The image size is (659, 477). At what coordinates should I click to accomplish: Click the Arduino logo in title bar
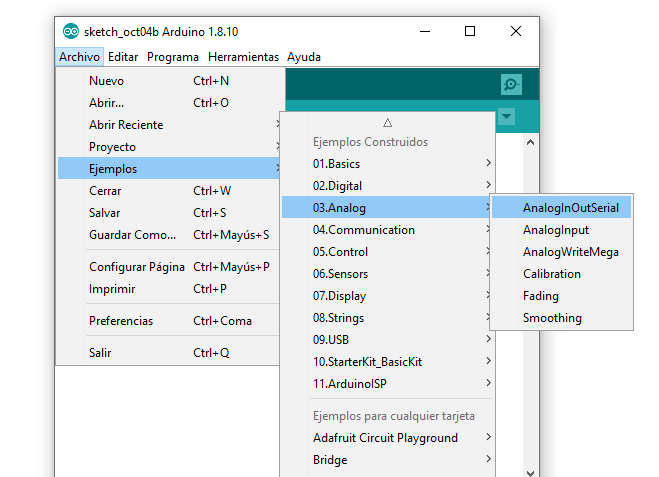click(x=71, y=32)
